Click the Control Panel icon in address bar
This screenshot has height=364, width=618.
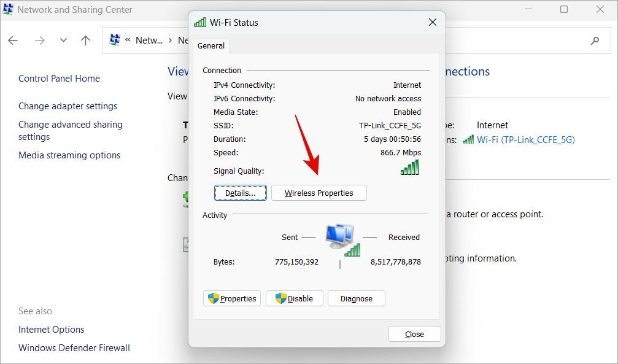pyautogui.click(x=115, y=41)
